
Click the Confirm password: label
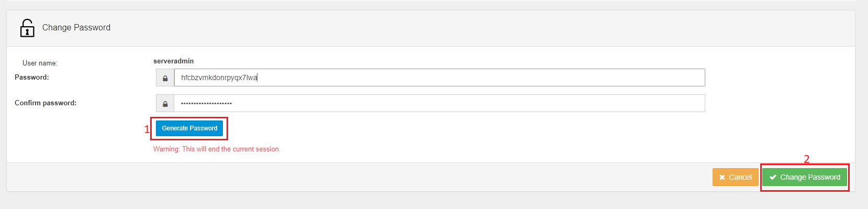pos(46,103)
